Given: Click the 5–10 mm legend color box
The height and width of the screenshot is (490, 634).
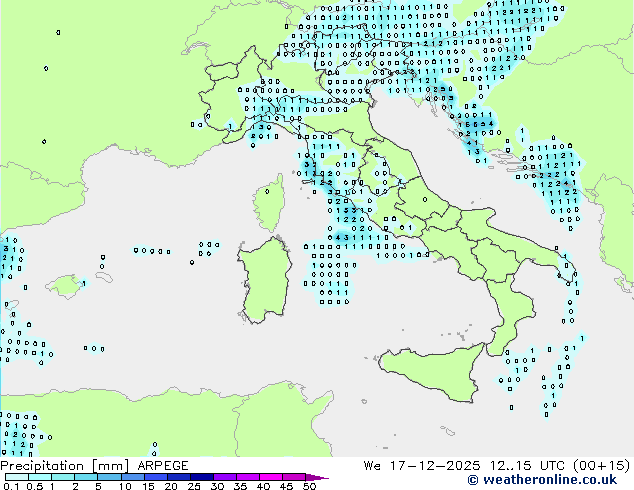Looking at the screenshot, I should [110, 477].
